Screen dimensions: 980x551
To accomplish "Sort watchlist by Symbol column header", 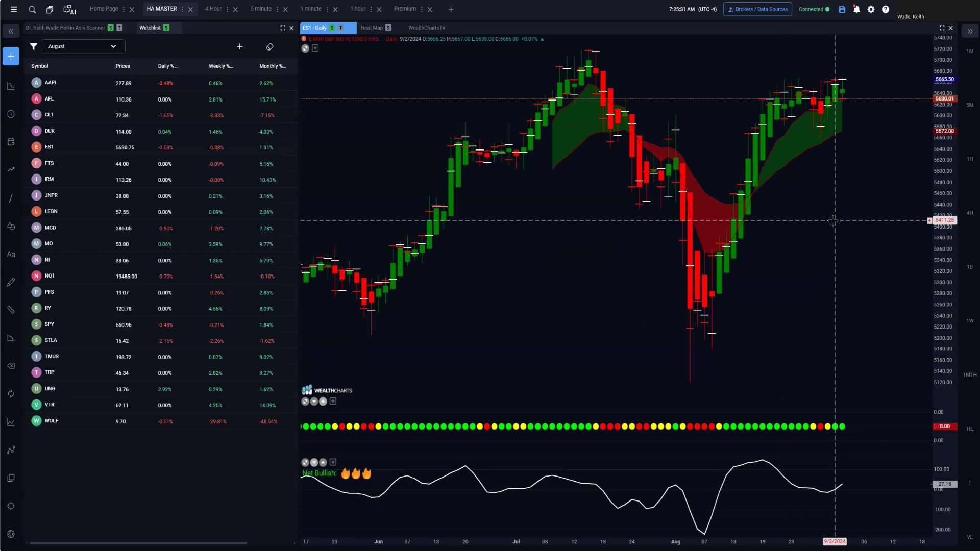I will click(40, 66).
